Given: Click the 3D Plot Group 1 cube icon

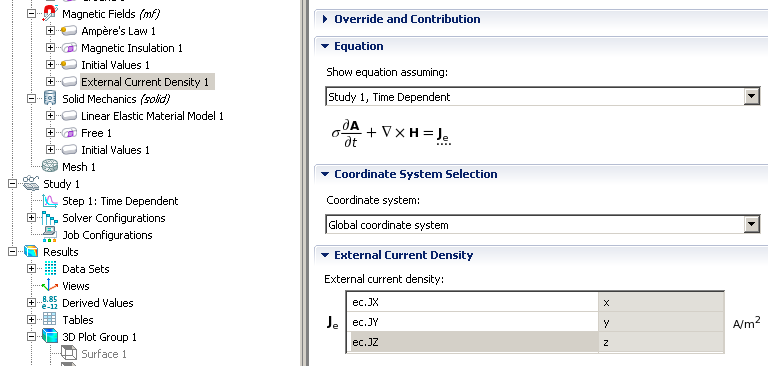Looking at the screenshot, I should coord(49,337).
